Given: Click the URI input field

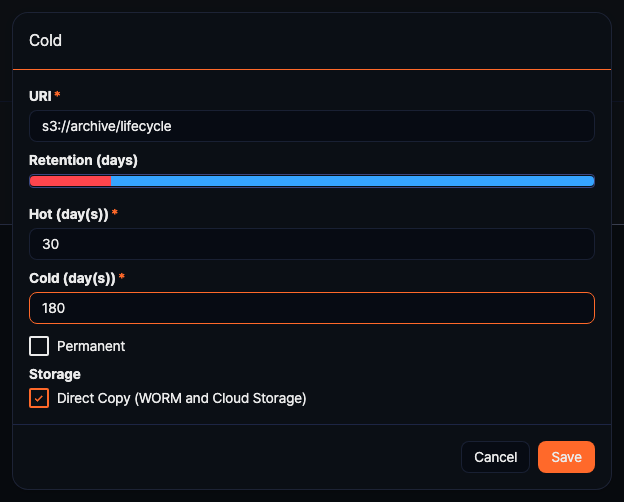Looking at the screenshot, I should tap(311, 126).
